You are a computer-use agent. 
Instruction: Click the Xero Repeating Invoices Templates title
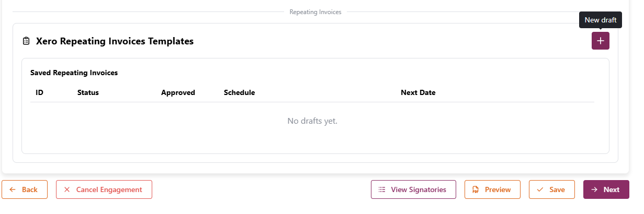click(x=115, y=41)
